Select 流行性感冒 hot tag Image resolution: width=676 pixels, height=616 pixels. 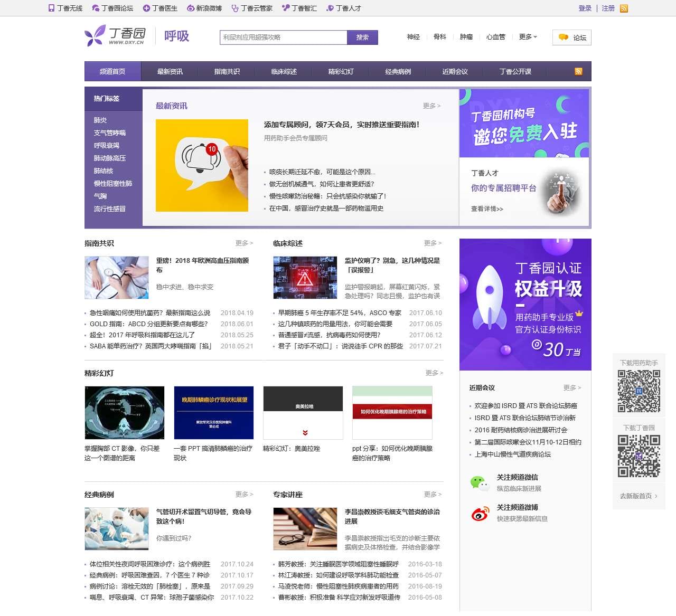(x=110, y=209)
